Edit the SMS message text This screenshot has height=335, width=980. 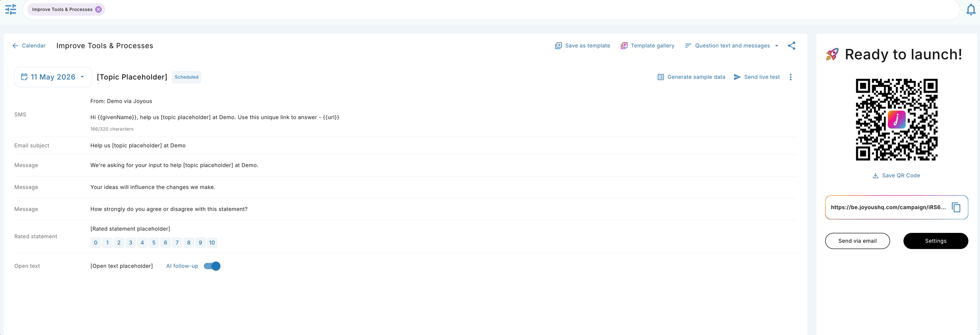215,117
